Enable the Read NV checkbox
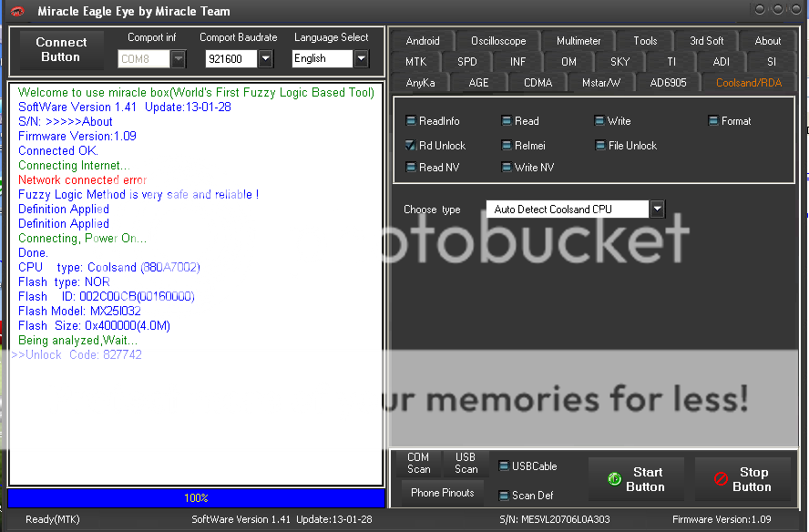Screen dimensions: 809x532 click(411, 168)
